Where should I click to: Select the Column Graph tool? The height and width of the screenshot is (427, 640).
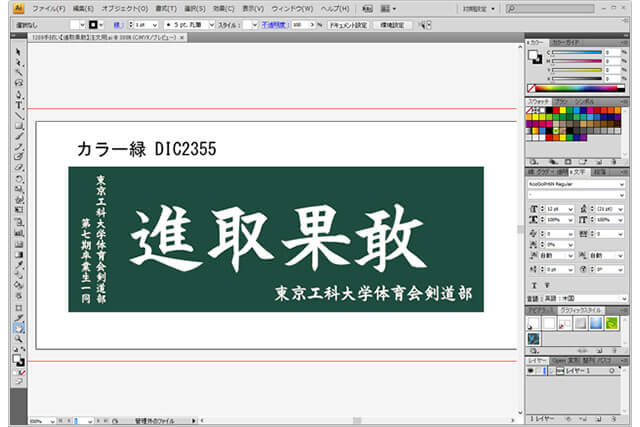coord(18,233)
